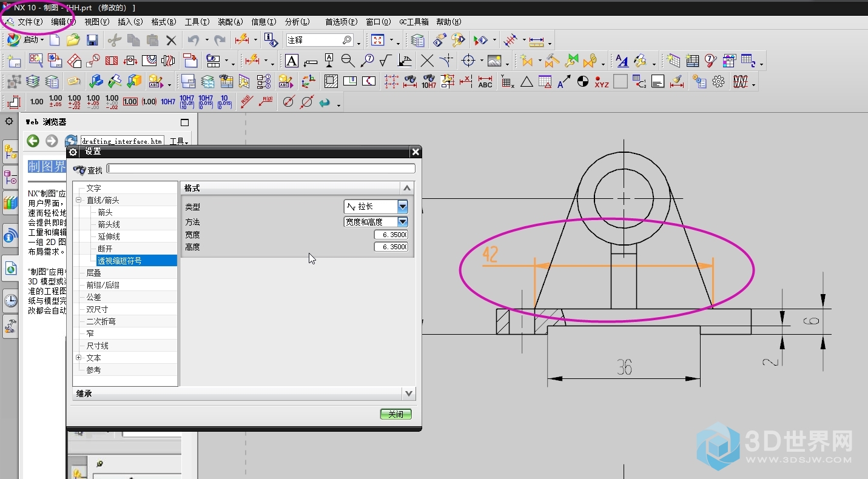Open the 文件 menu

click(x=30, y=22)
